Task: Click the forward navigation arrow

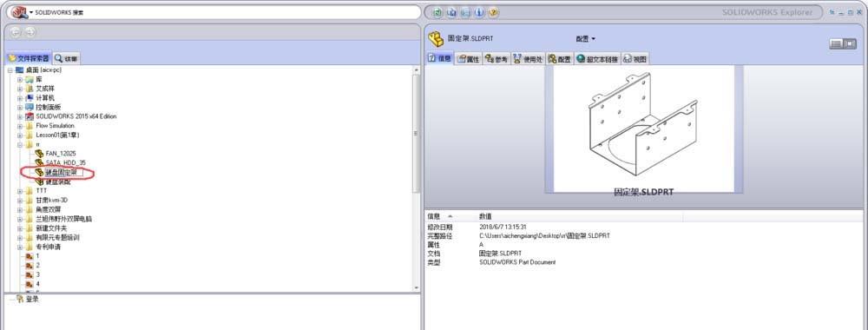Action: 30,32
